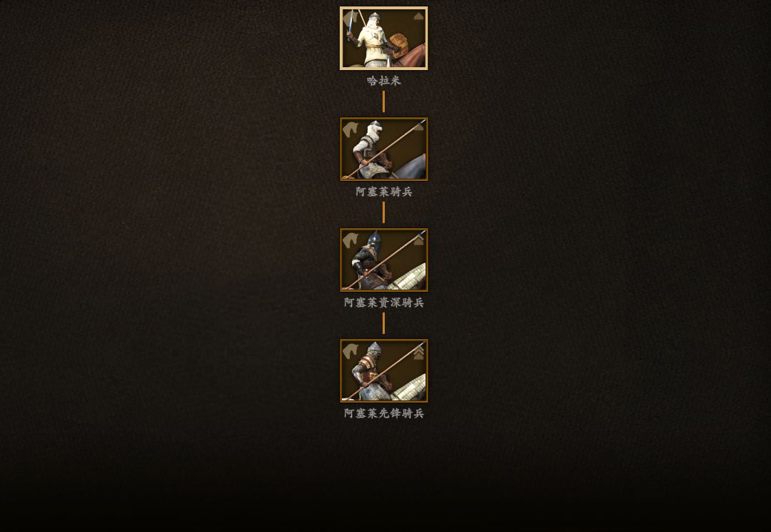771x532 pixels.
Task: Click the connector above 阿塞莱先锋骑兵 portrait
Action: point(383,323)
